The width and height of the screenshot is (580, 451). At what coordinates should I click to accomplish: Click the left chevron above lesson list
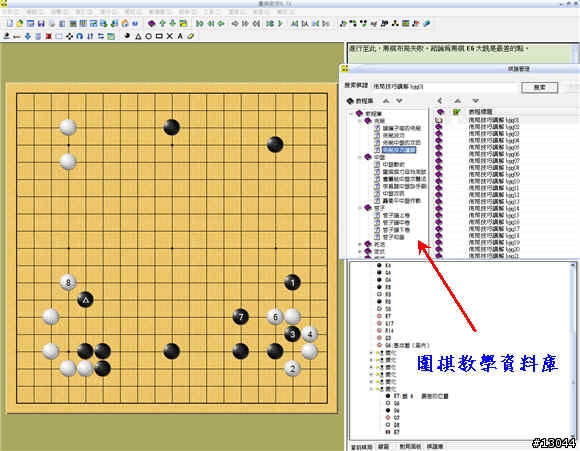[439, 101]
